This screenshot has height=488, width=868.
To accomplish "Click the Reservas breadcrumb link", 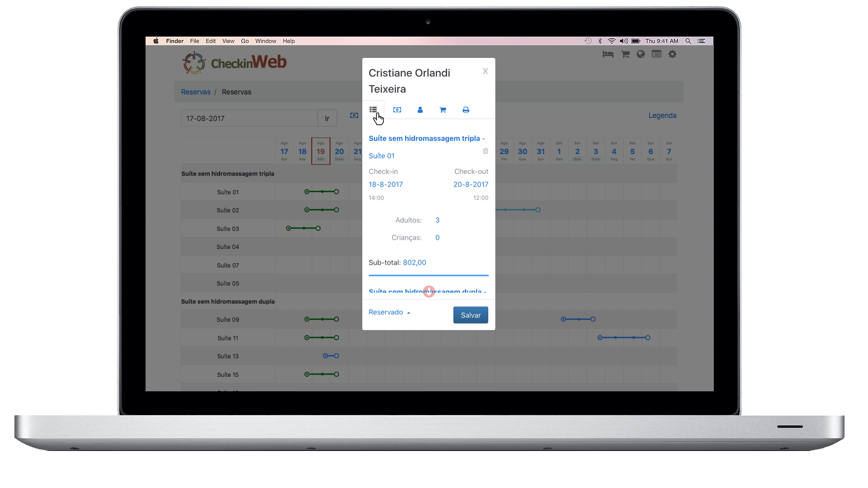I will 196,92.
